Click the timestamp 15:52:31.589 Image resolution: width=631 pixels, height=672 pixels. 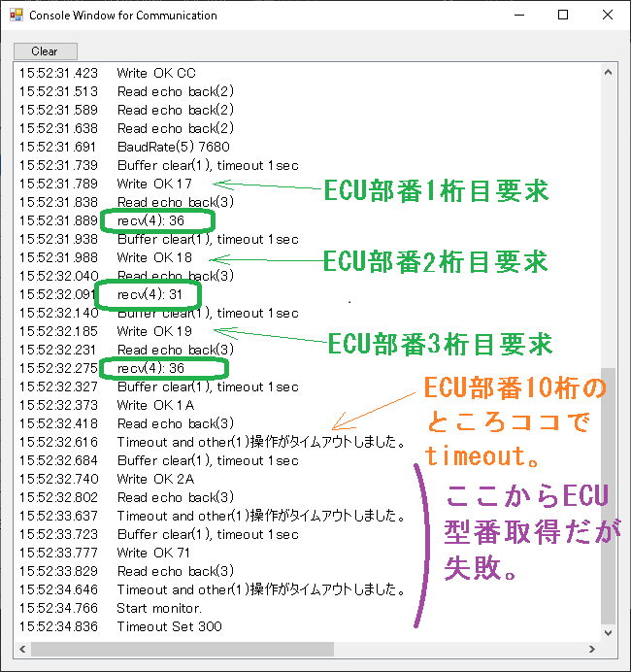pyautogui.click(x=58, y=110)
